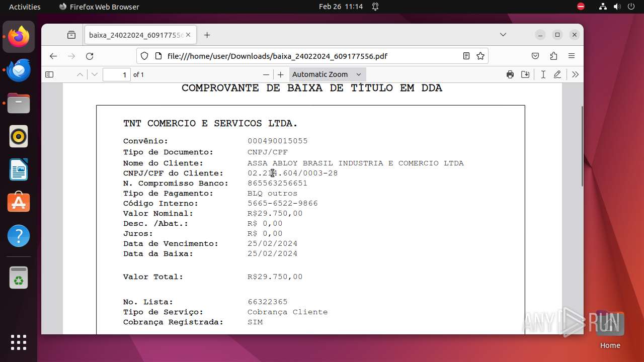Toggle notifications bell in top bar
This screenshot has height=362, width=644.
375,7
